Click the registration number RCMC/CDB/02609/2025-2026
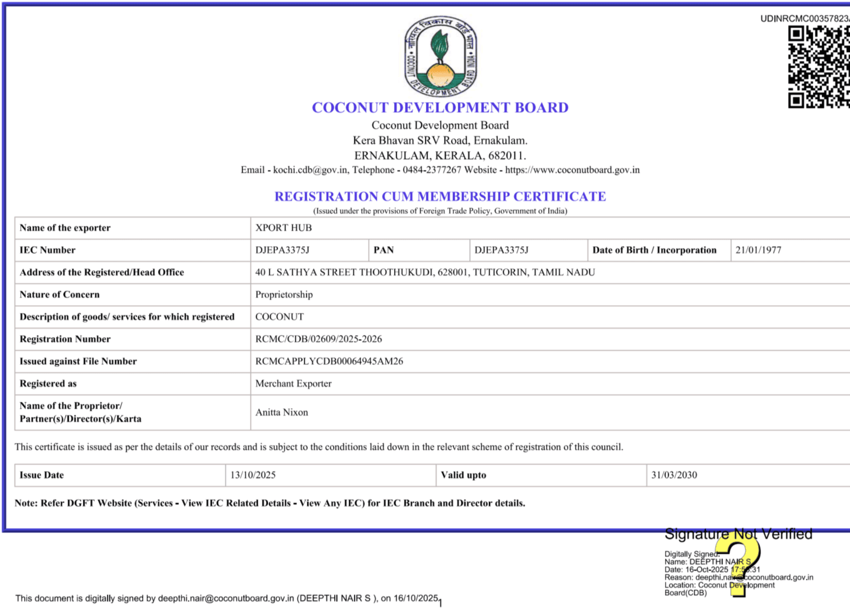 pos(318,339)
